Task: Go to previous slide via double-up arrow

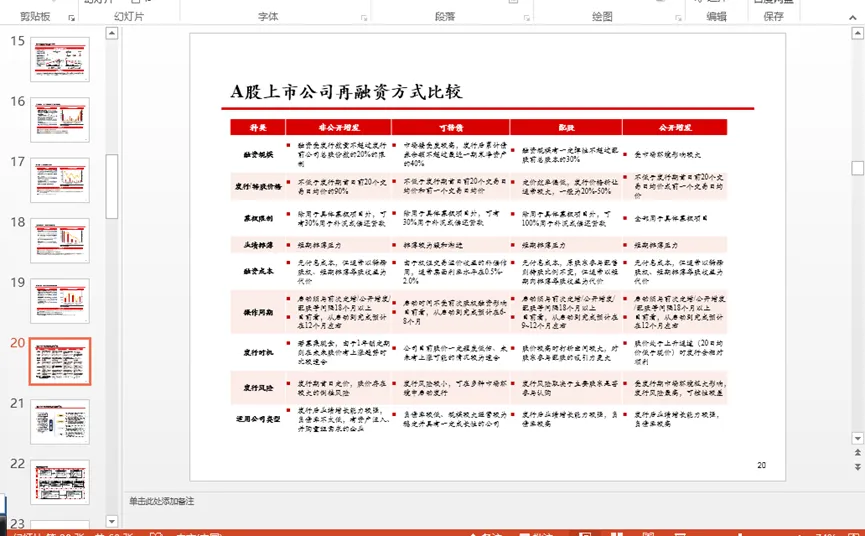Action: (x=857, y=452)
